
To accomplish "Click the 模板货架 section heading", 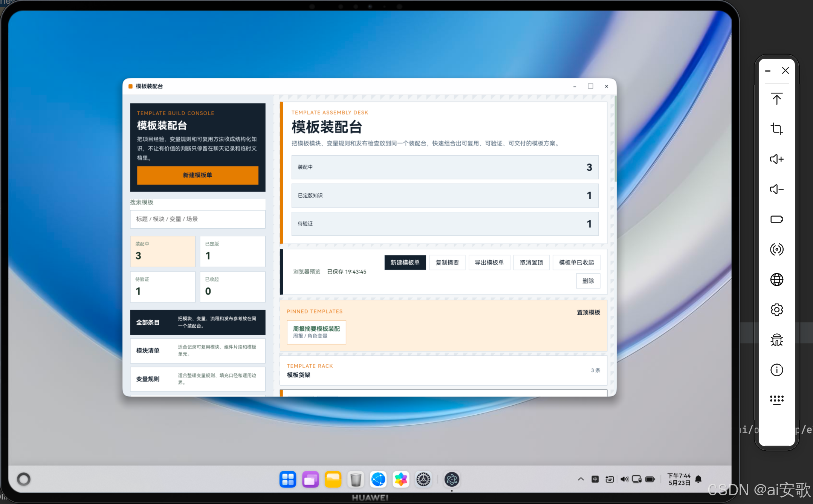I will (x=299, y=375).
